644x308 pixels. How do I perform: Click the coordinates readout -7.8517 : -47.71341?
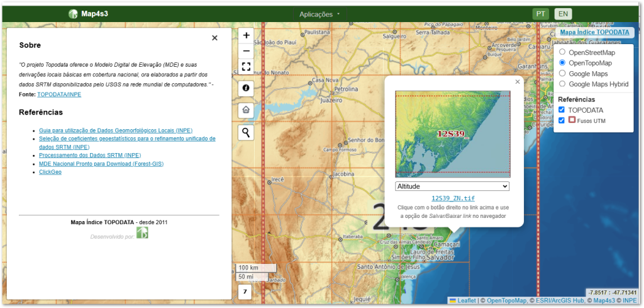pyautogui.click(x=613, y=292)
